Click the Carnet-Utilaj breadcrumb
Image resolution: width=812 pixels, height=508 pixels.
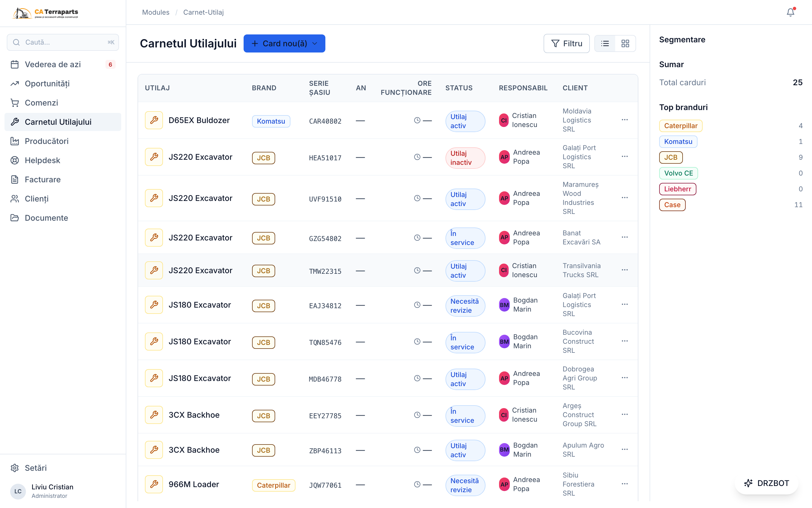pos(203,12)
